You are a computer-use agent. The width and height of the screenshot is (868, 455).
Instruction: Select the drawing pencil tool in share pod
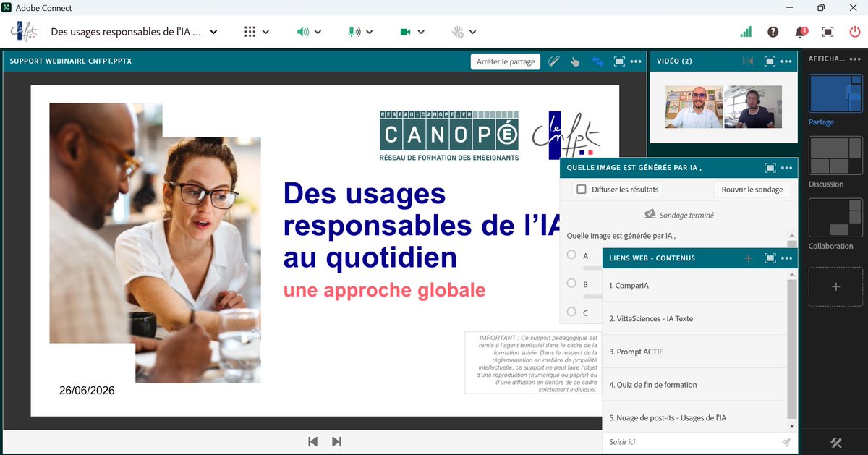(554, 61)
